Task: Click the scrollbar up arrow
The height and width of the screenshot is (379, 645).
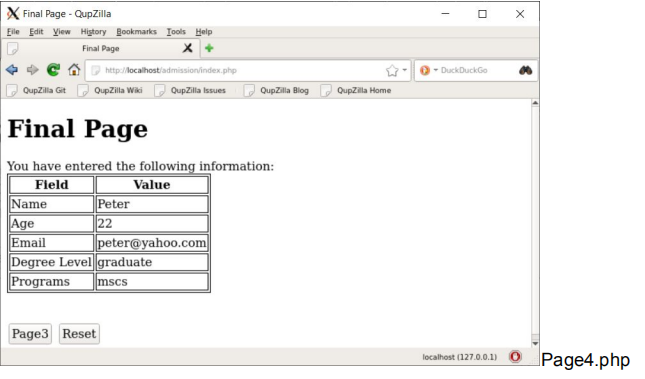Action: (x=535, y=103)
